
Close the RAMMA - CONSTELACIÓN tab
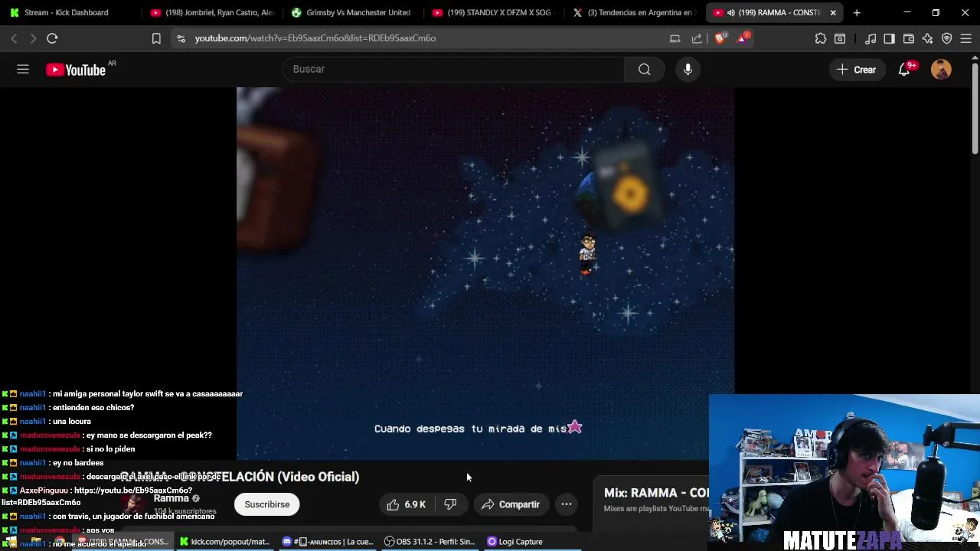833,12
